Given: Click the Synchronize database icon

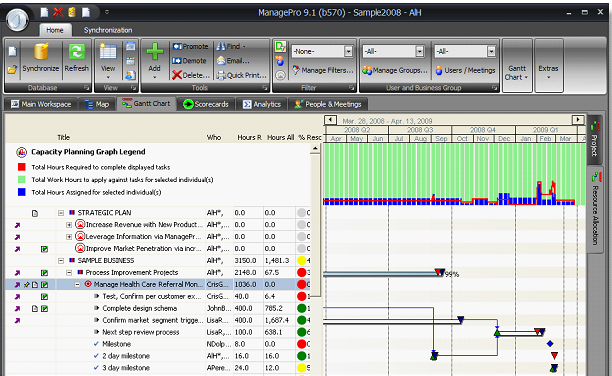Looking at the screenshot, I should point(41,58).
